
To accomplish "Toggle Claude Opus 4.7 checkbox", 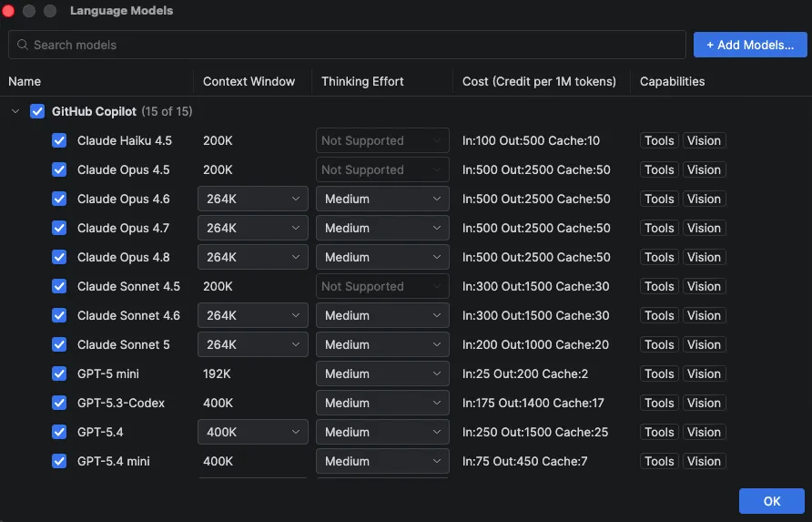I will pos(59,228).
